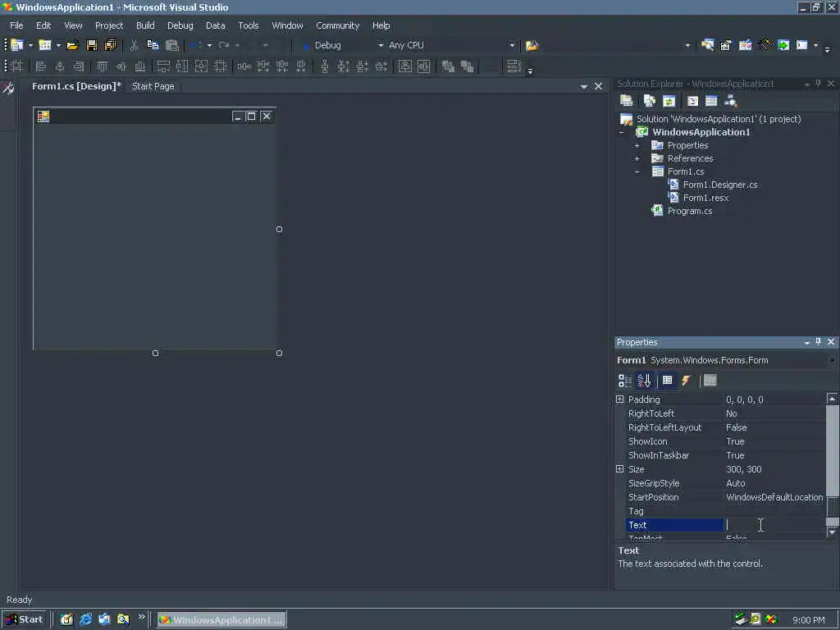Open the Build menu
This screenshot has width=840, height=630.
tap(145, 25)
